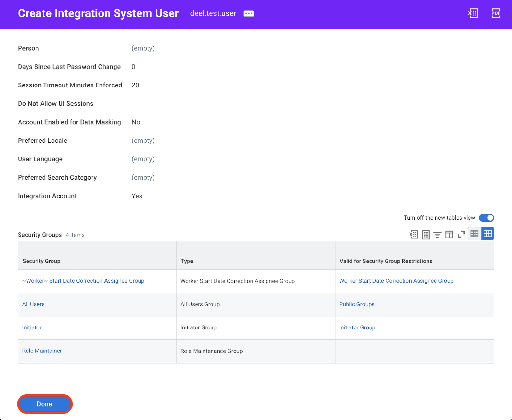The image size is (512, 420).
Task: Open the table worksheet view icon
Action: coord(426,234)
